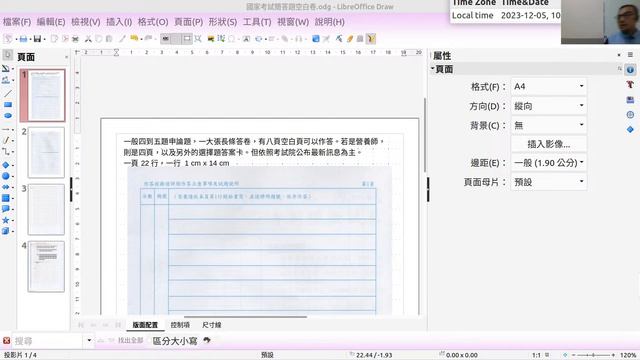Screen dimensions: 640x360
Task: Select the Flowchart shapes tool
Action: (x=6, y=198)
